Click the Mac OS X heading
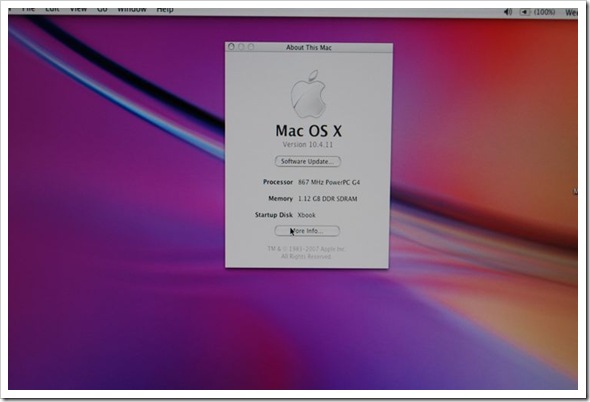 coord(309,131)
